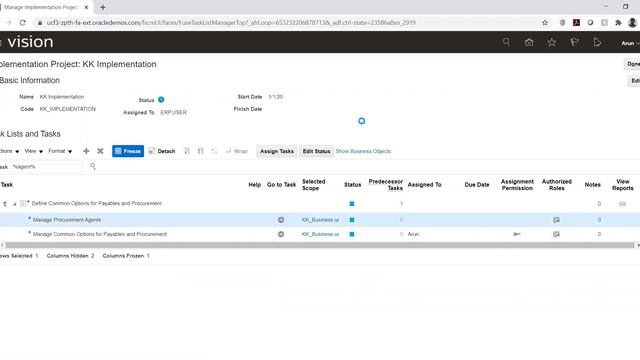
Task: Click the Help column header
Action: 254,184
